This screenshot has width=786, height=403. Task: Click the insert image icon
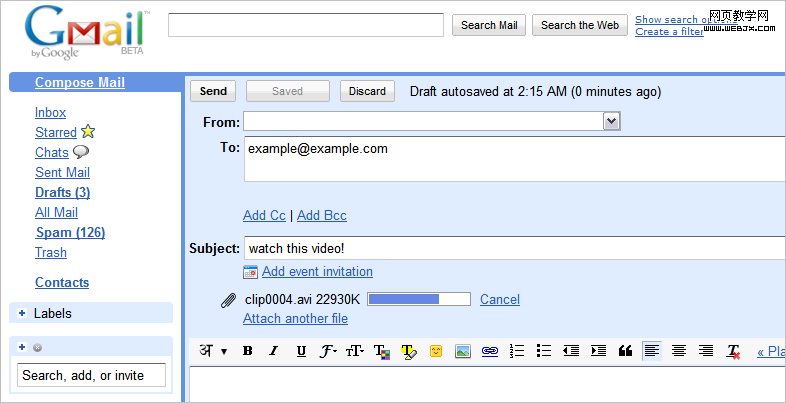[463, 351]
